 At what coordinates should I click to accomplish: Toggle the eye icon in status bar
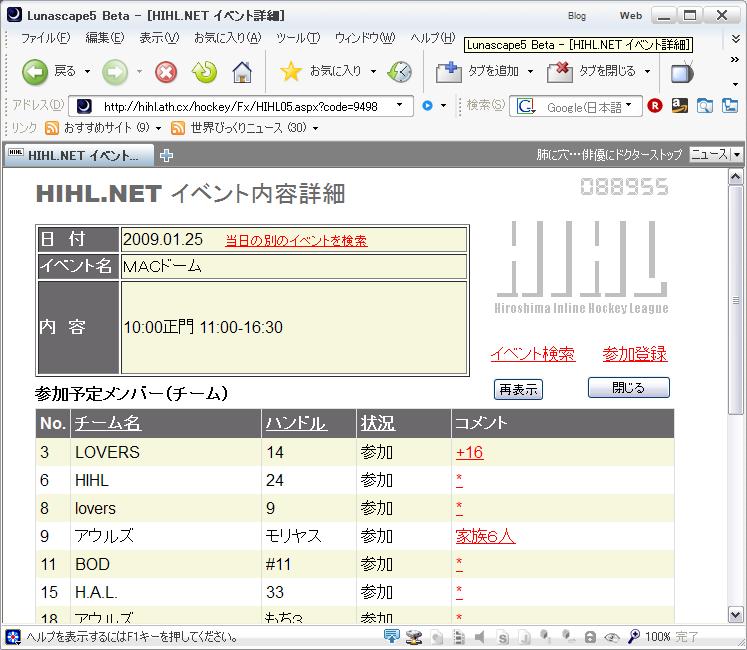click(x=610, y=636)
